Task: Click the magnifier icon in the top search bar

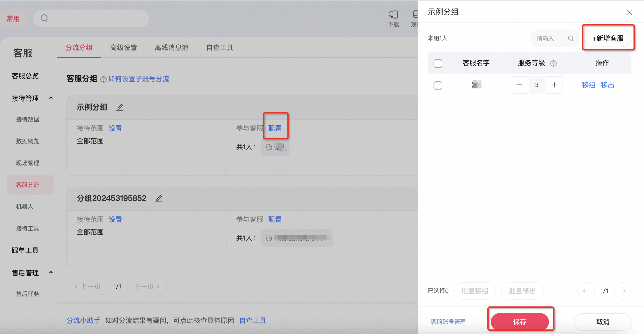Action: click(44, 18)
